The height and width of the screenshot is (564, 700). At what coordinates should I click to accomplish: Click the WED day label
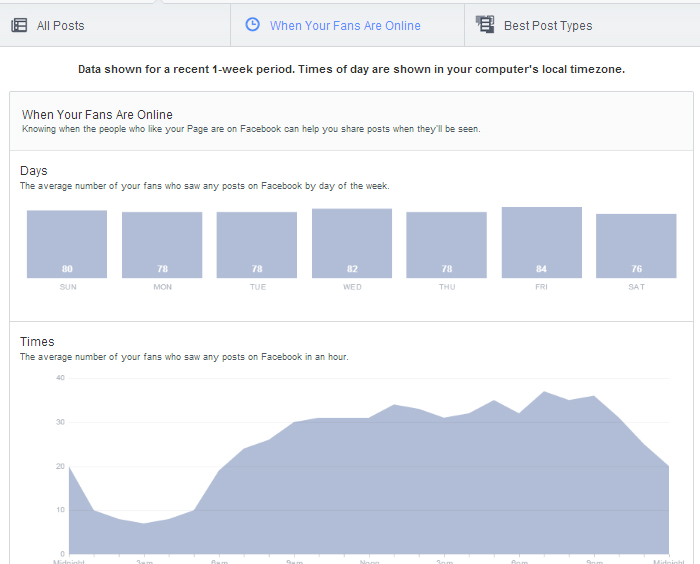tap(352, 287)
